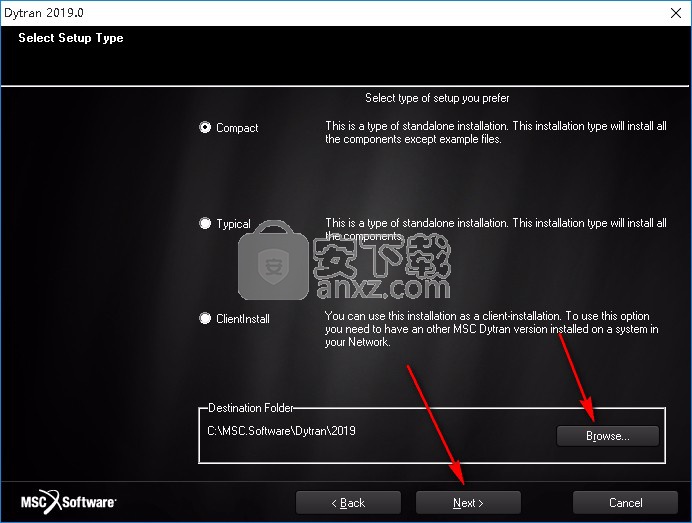The height and width of the screenshot is (523, 692).
Task: Click the 'Select Setup Type' heading
Action: click(x=71, y=38)
